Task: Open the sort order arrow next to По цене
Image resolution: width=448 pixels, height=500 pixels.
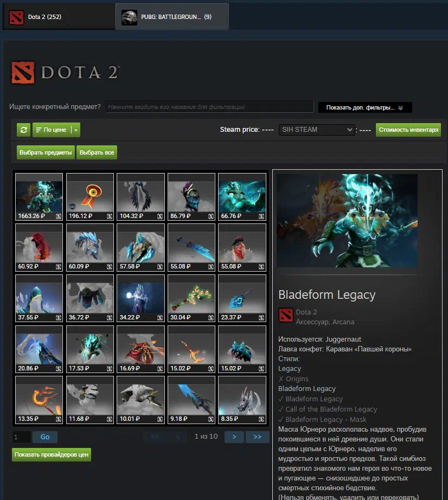Action: pyautogui.click(x=76, y=130)
